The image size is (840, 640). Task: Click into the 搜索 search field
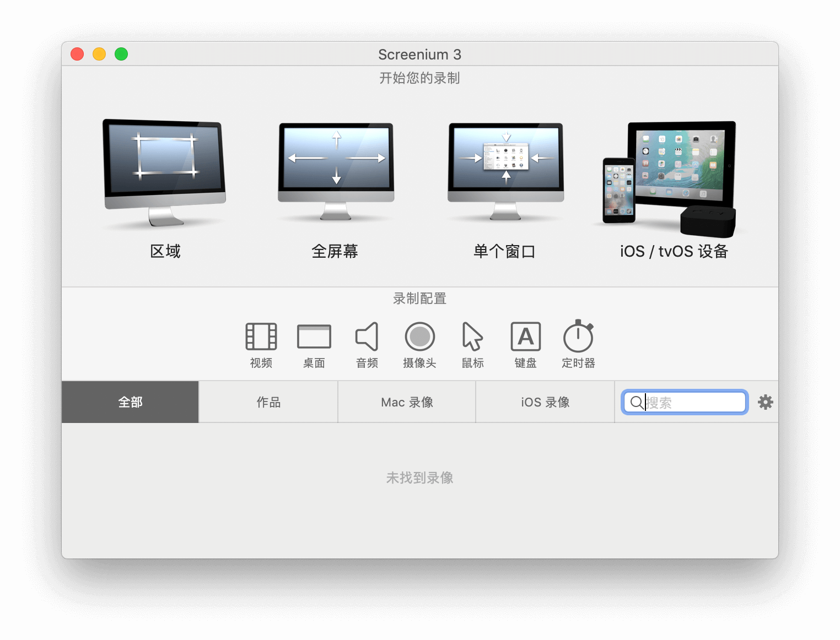point(685,402)
